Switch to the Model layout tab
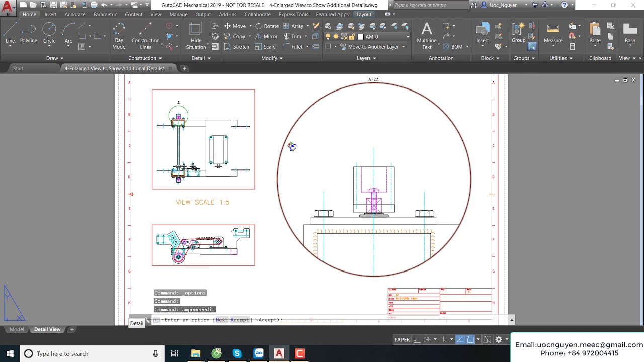Screen dimensions: 644x362 (x=17, y=329)
